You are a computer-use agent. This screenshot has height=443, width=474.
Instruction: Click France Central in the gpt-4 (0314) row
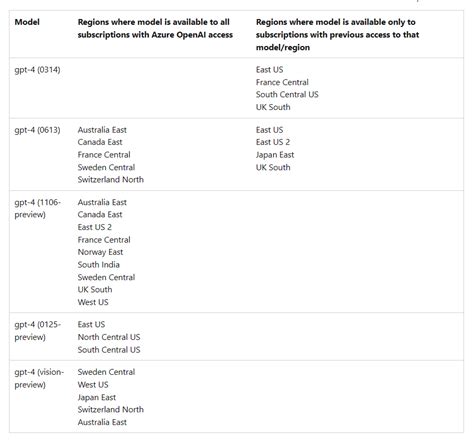point(282,82)
